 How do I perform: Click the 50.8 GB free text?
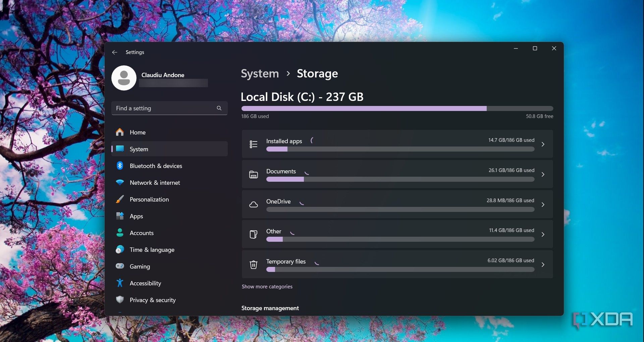(539, 116)
